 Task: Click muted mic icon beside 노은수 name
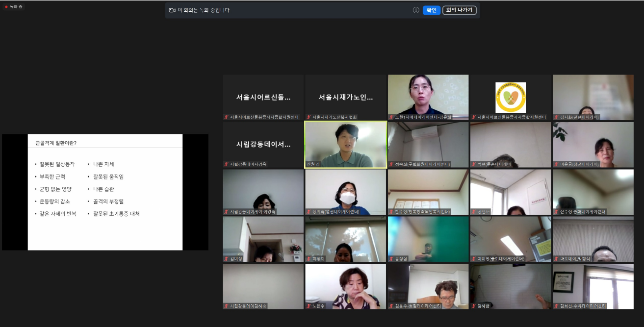tap(309, 306)
